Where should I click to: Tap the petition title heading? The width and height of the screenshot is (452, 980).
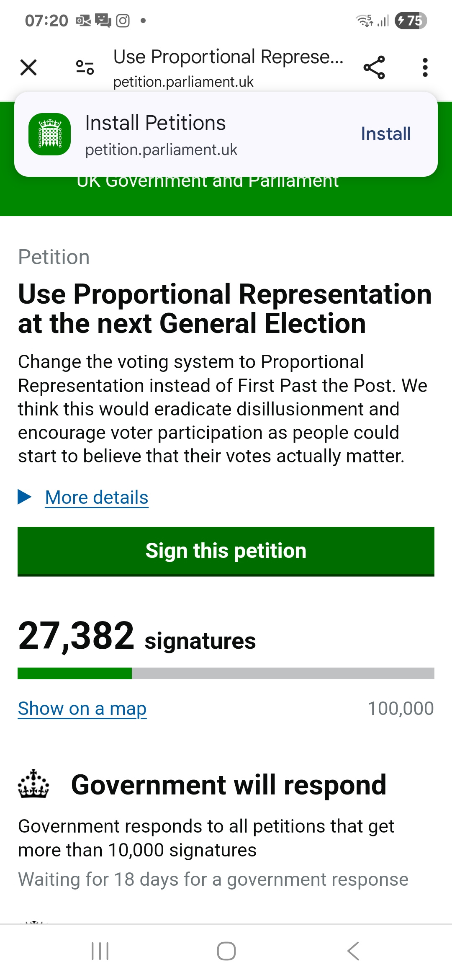[x=225, y=309]
